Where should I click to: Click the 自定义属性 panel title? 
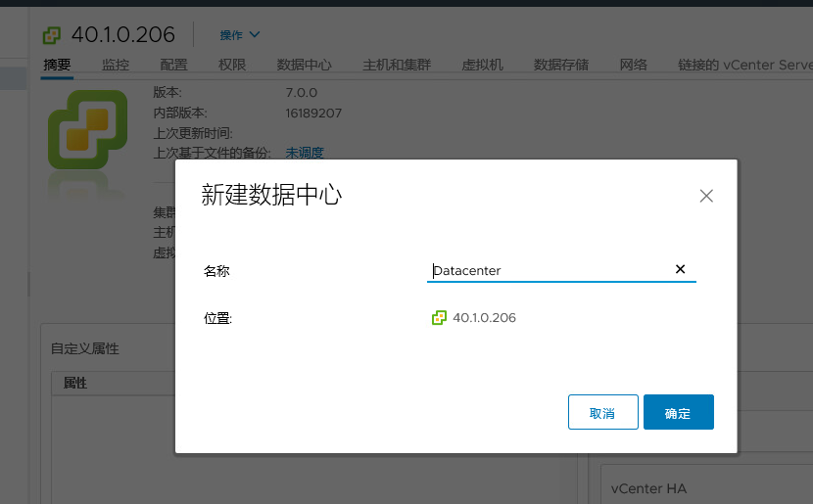click(85, 348)
